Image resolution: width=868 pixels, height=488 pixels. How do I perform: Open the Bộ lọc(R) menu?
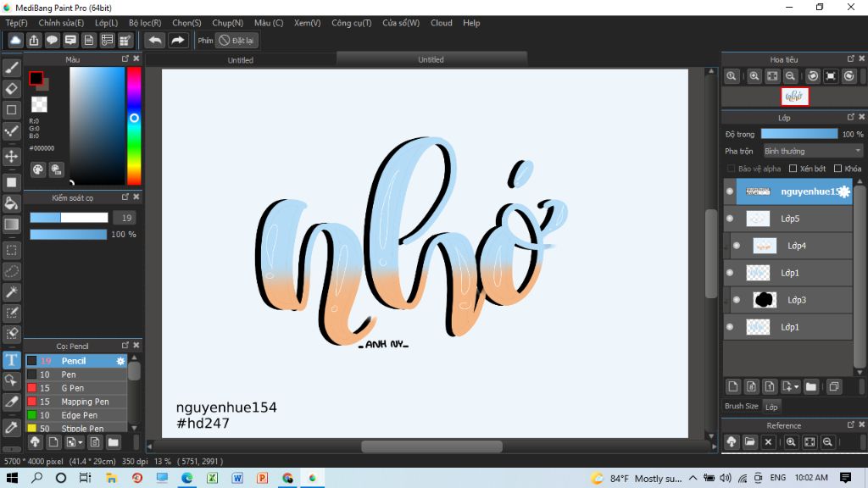[x=145, y=23]
